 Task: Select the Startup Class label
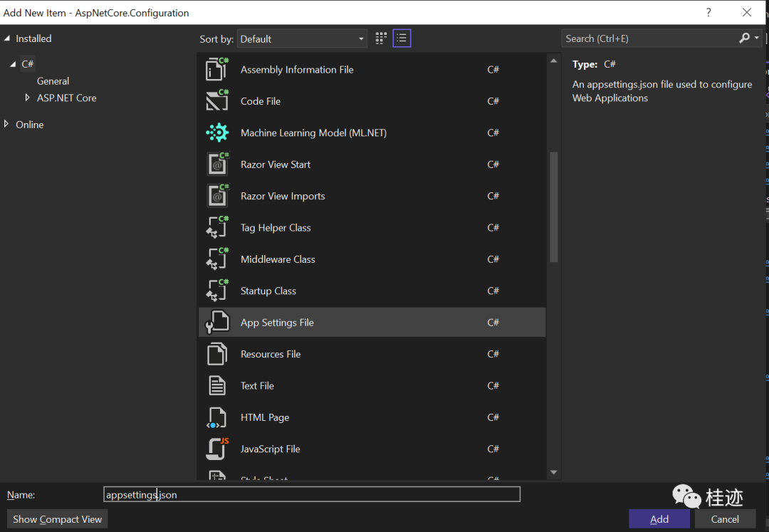268,291
